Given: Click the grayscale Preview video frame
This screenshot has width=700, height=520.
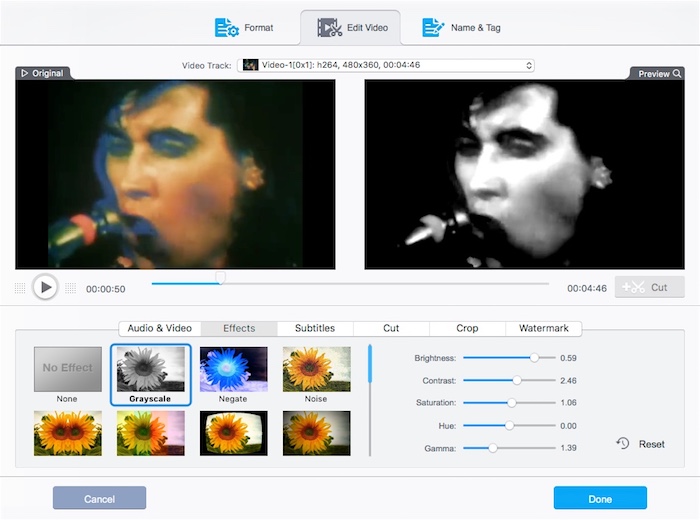Looking at the screenshot, I should pos(524,175).
